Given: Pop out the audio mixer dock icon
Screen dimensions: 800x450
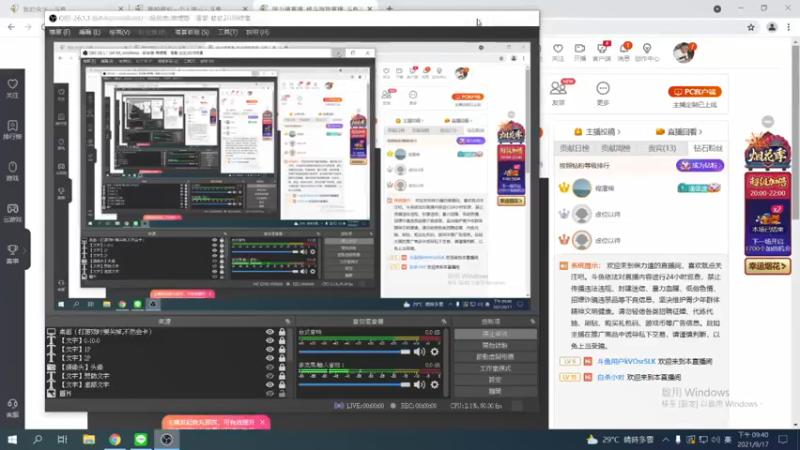Looking at the screenshot, I should [444, 321].
